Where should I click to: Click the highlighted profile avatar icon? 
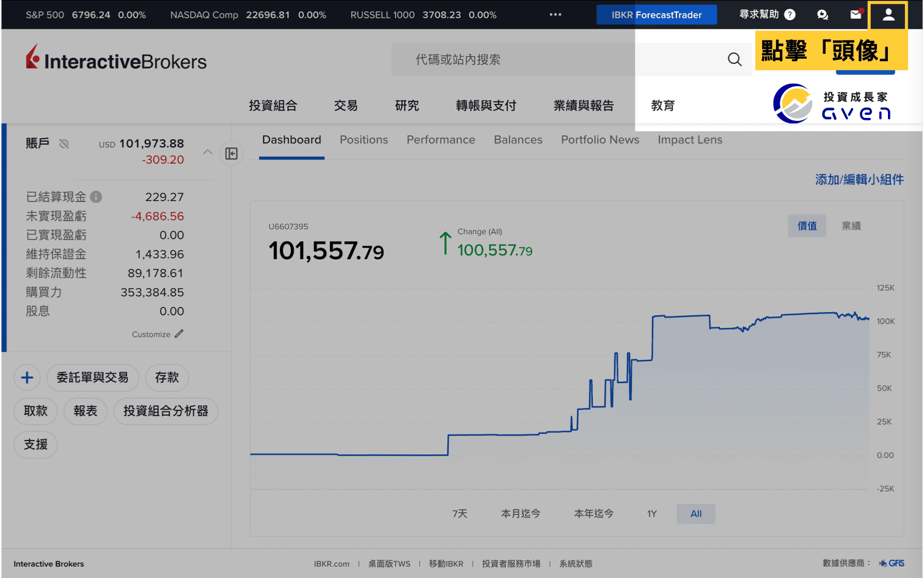click(x=887, y=16)
